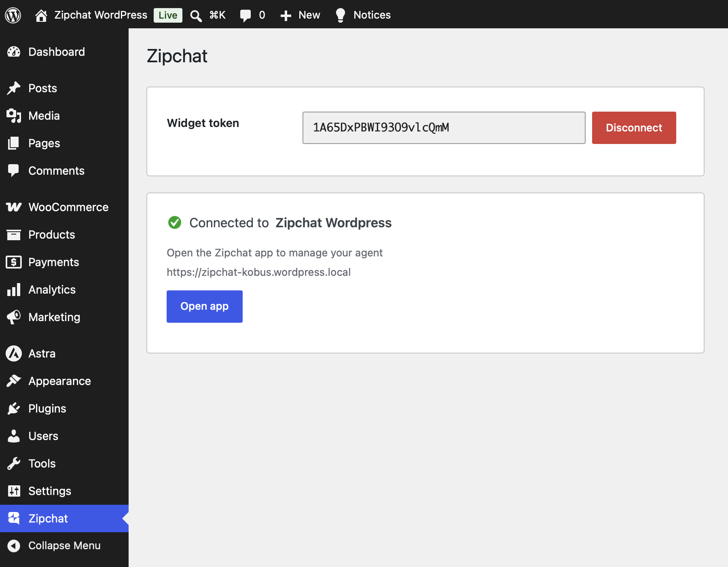The width and height of the screenshot is (728, 567).
Task: Click the plus icon next to New
Action: click(286, 16)
